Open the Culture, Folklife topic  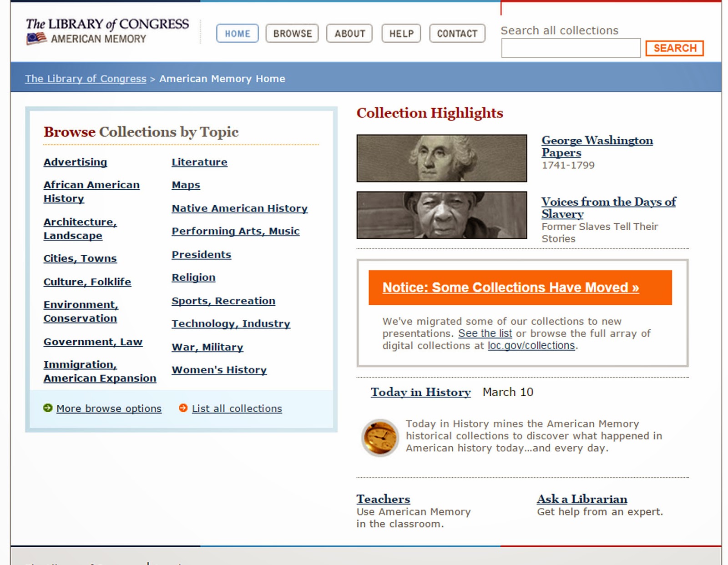click(x=87, y=282)
